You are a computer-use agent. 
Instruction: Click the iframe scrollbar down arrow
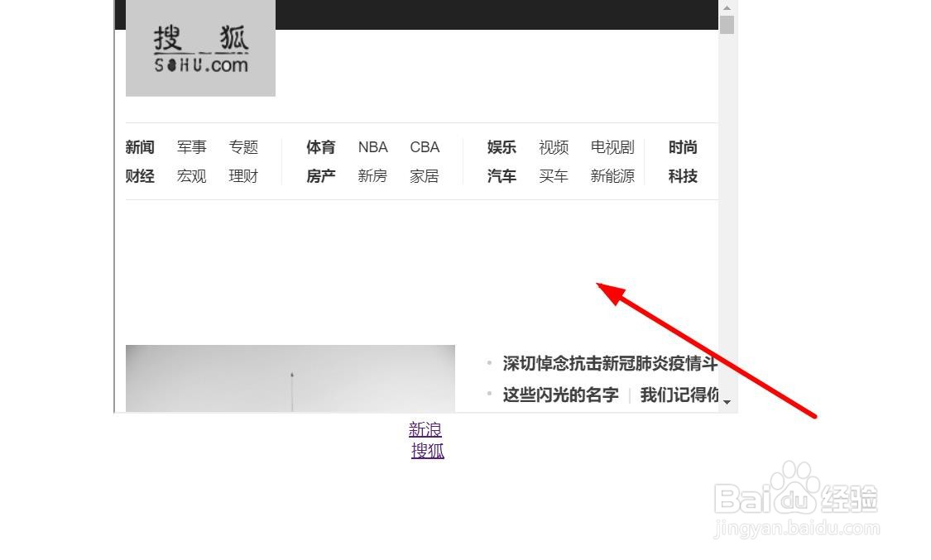coord(727,402)
